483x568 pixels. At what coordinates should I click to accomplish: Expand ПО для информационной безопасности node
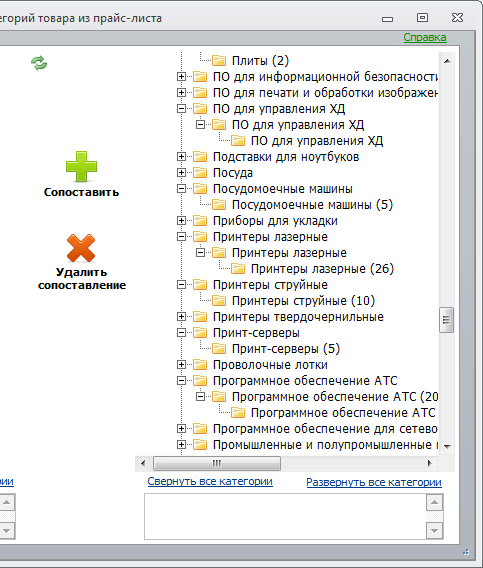[181, 76]
